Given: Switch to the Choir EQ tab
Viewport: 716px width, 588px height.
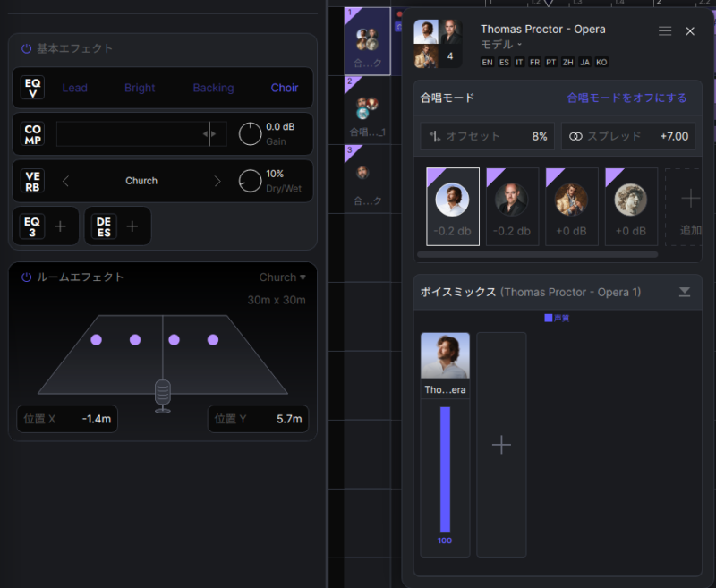Looking at the screenshot, I should (x=285, y=88).
